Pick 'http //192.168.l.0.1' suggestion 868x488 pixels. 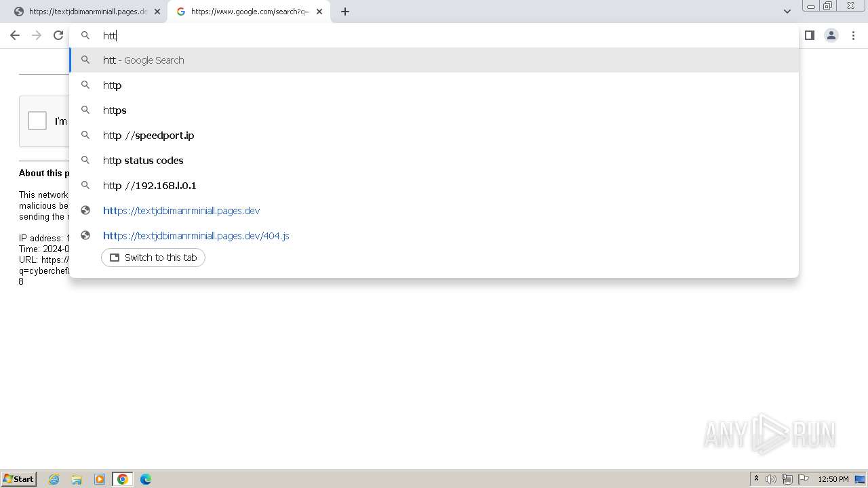(434, 186)
